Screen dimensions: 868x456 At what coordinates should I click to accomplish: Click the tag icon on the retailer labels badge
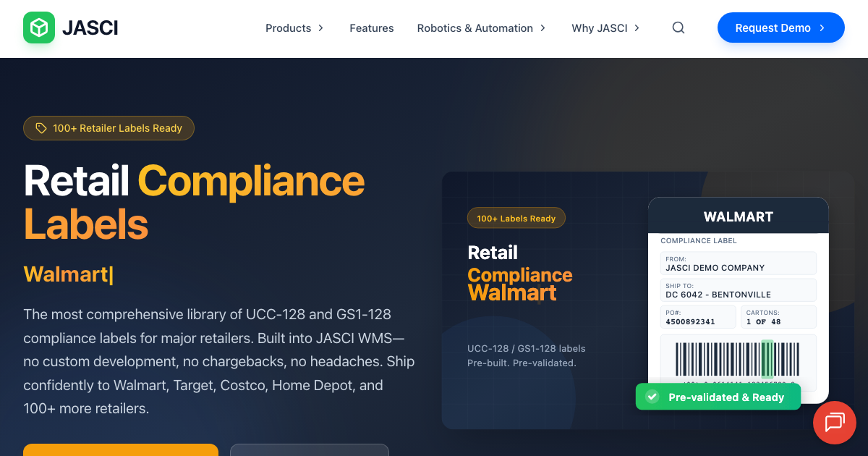(40, 127)
